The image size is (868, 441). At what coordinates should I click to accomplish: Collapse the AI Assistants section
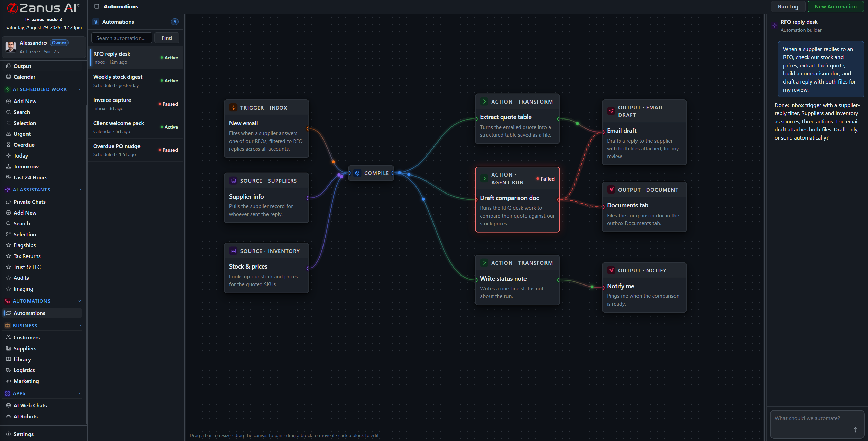(80, 190)
